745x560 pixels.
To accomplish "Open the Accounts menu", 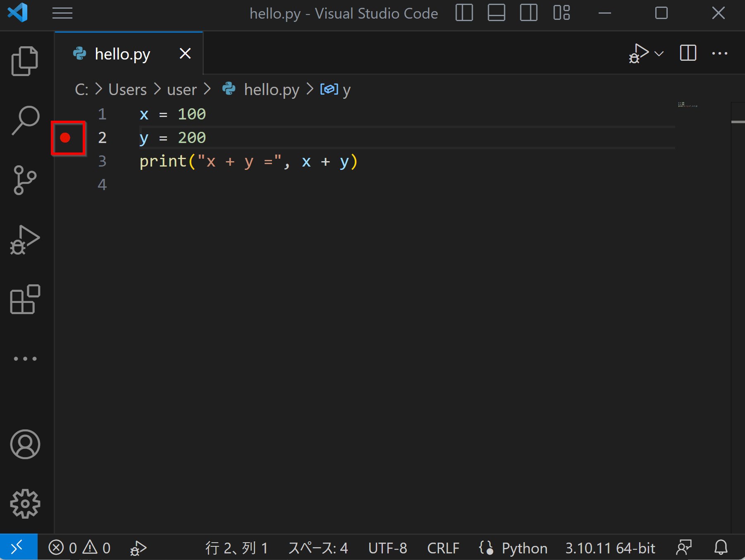I will pyautogui.click(x=25, y=444).
